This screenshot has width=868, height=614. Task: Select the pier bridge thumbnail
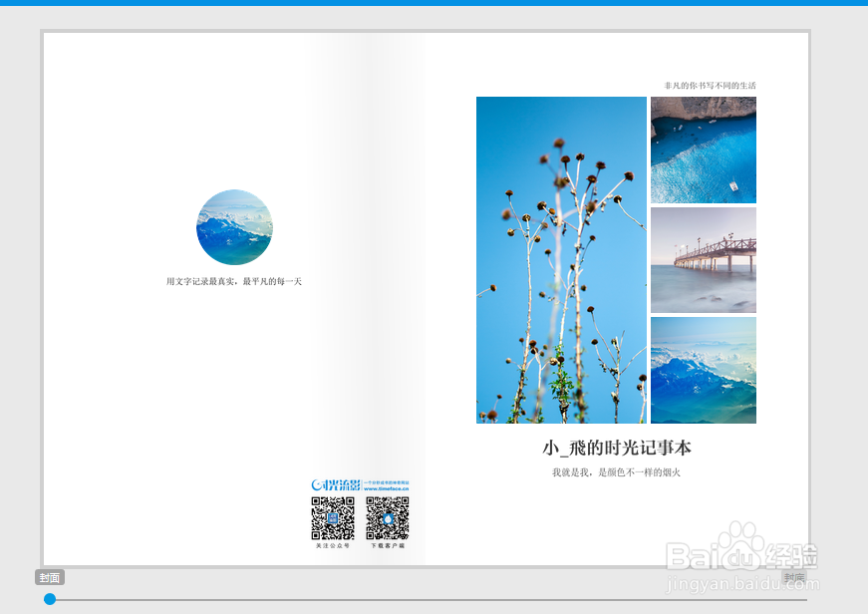point(703,261)
